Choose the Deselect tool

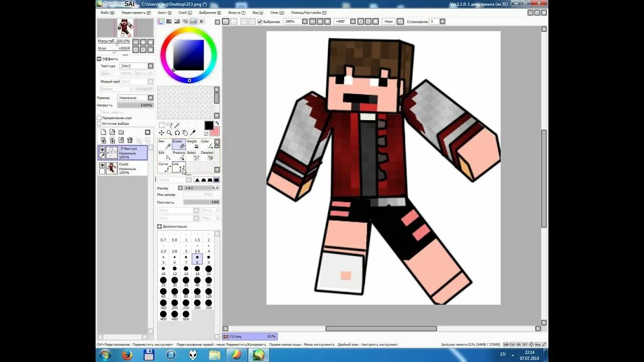207,156
